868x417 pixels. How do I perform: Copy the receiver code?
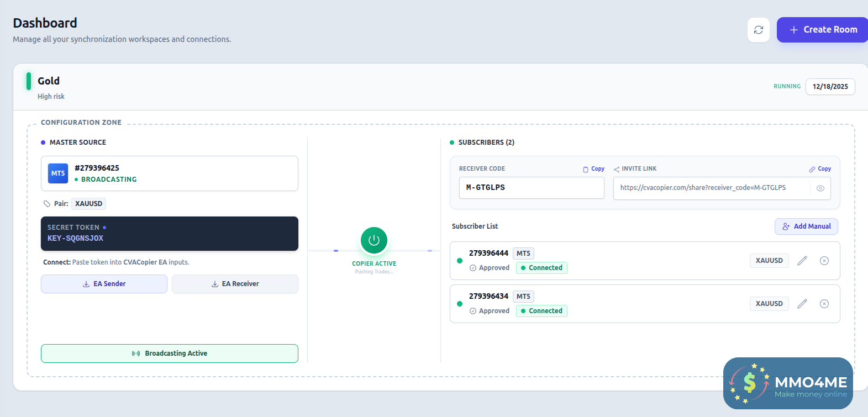pyautogui.click(x=594, y=169)
